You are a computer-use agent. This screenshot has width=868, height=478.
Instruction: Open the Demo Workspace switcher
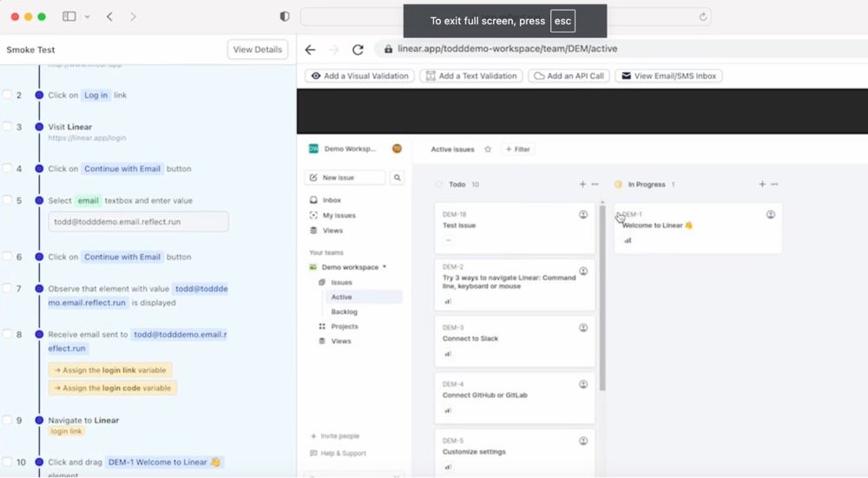pyautogui.click(x=343, y=149)
